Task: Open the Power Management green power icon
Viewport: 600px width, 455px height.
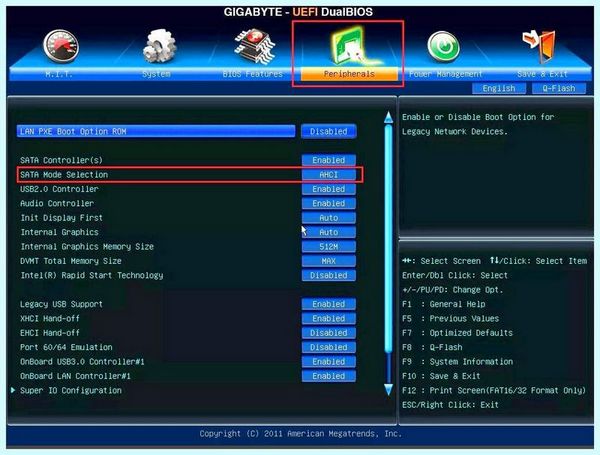Action: click(443, 47)
